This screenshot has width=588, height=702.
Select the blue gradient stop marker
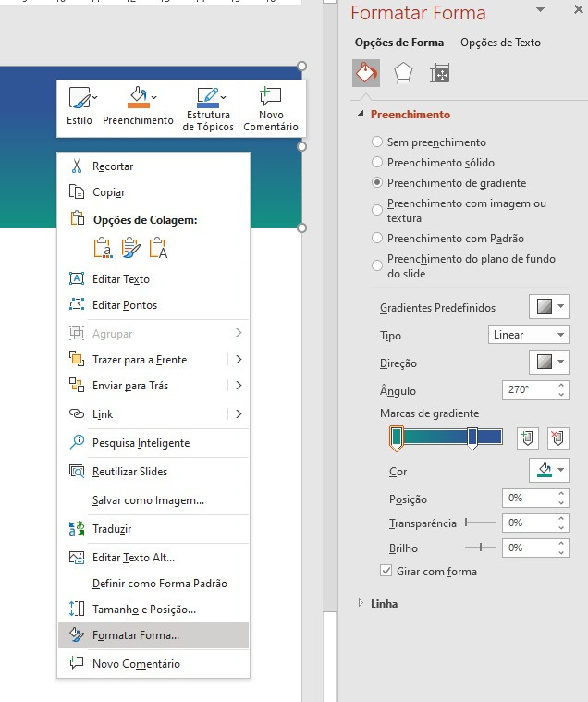pos(472,438)
